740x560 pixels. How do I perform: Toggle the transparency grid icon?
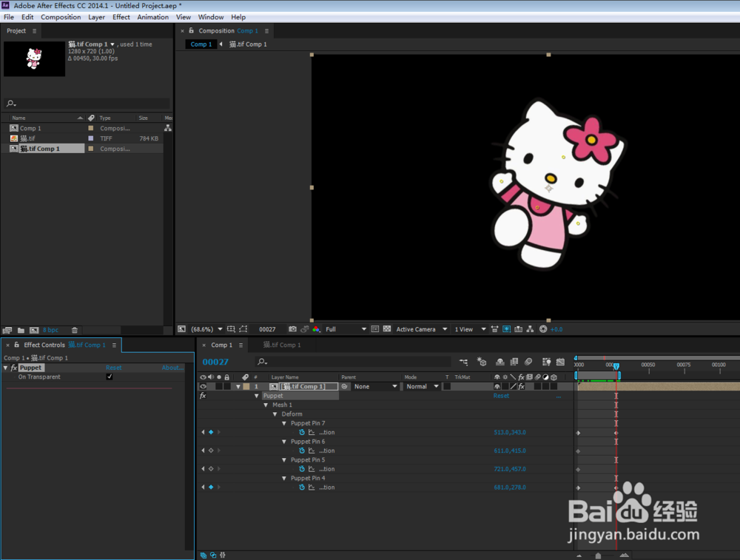[x=387, y=329]
